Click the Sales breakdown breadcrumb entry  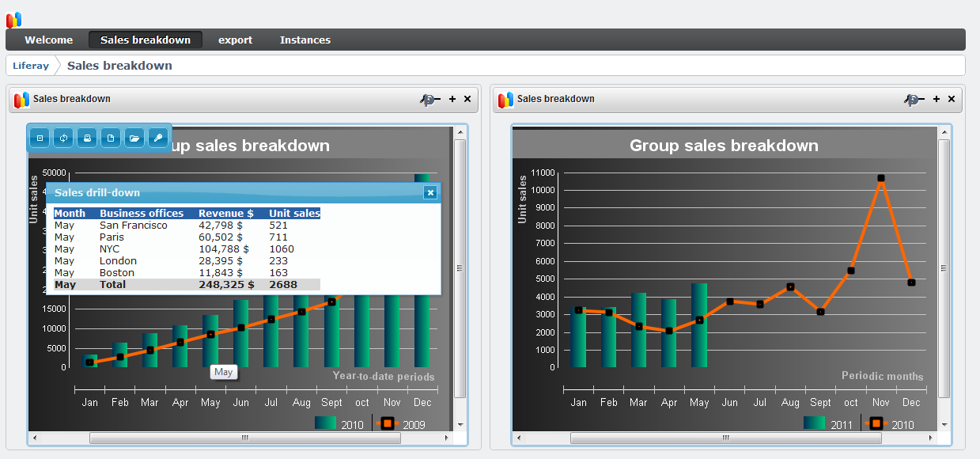[119, 66]
